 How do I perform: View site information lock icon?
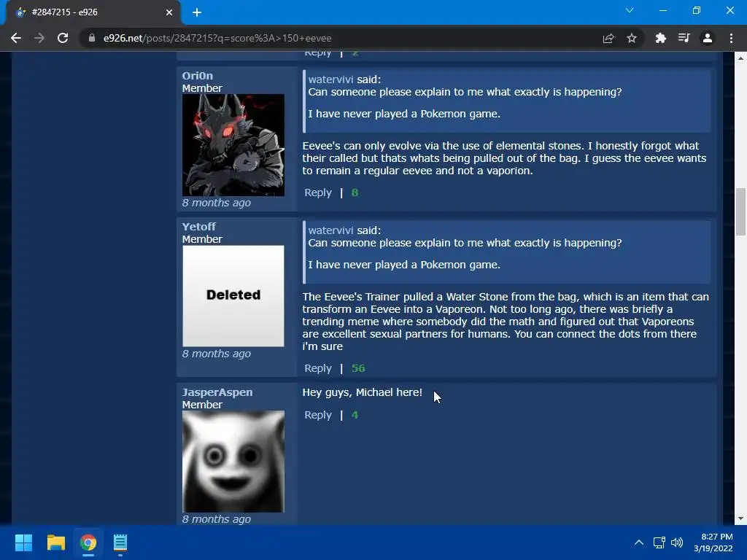coord(91,38)
